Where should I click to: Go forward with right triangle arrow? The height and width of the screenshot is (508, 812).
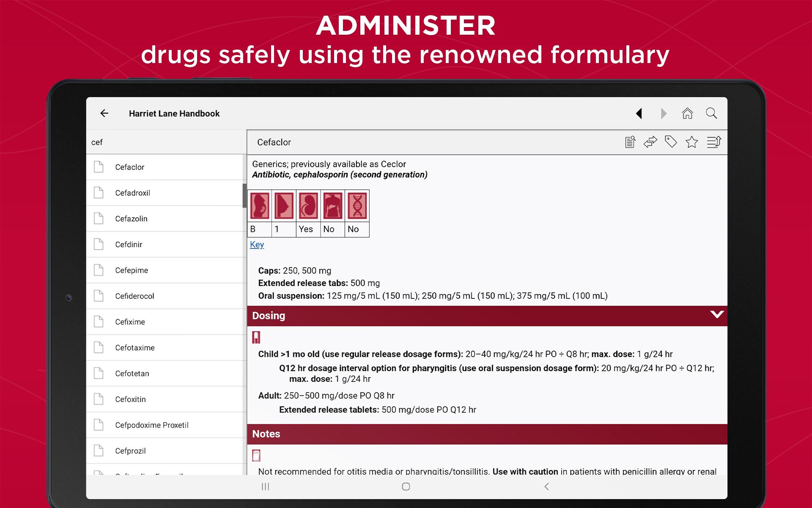click(x=664, y=113)
